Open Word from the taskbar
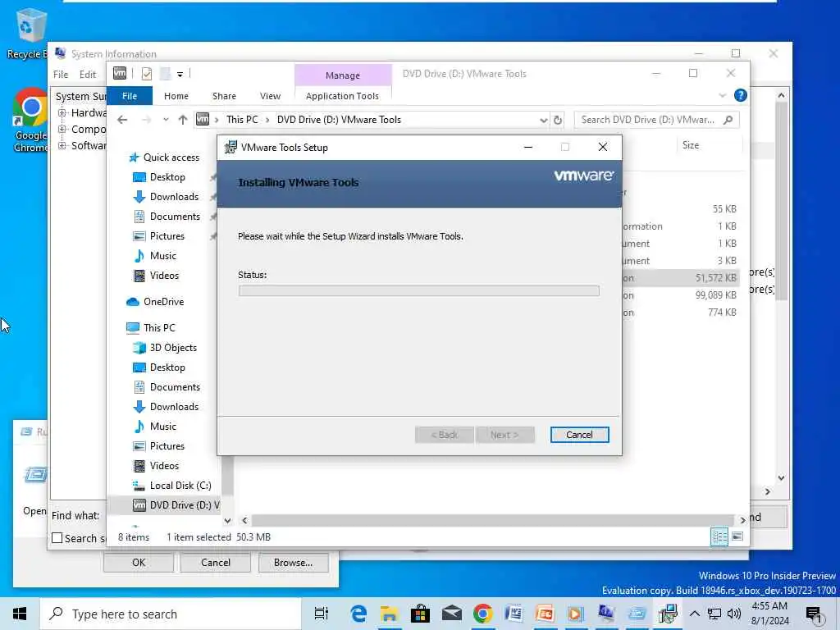This screenshot has width=840, height=630. pyautogui.click(x=514, y=614)
